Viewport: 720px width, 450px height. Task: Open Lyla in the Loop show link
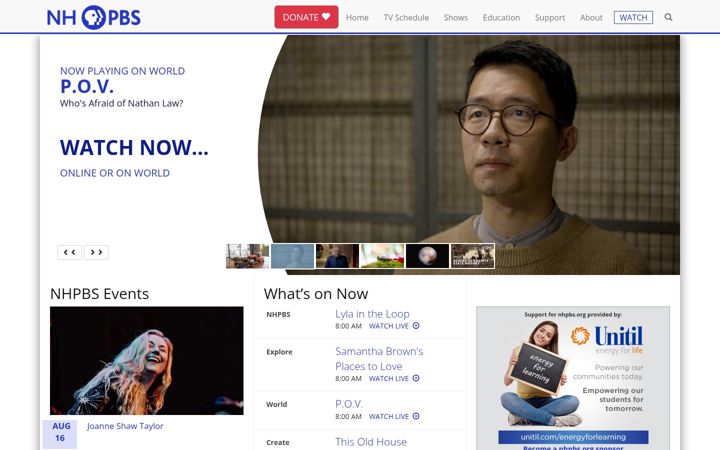click(x=372, y=314)
